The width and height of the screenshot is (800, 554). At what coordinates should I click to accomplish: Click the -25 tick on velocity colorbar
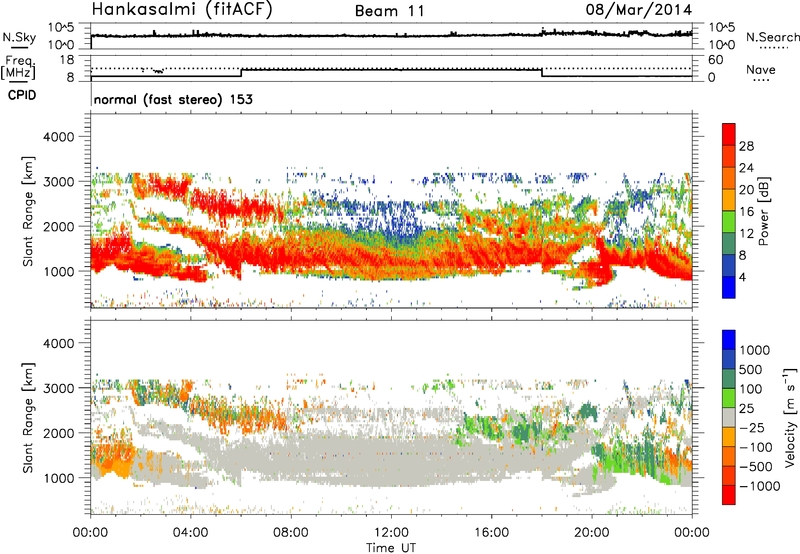point(752,427)
